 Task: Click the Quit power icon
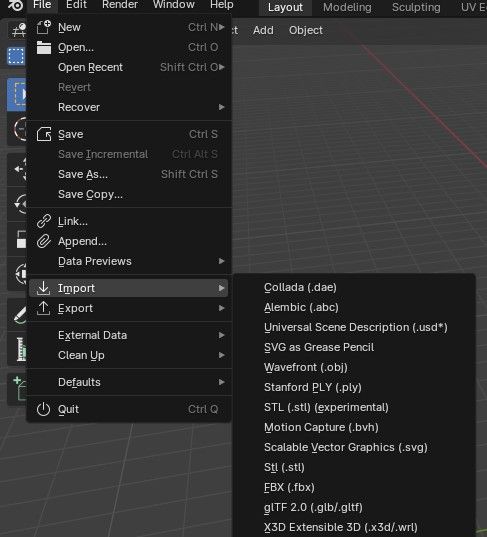click(x=43, y=409)
